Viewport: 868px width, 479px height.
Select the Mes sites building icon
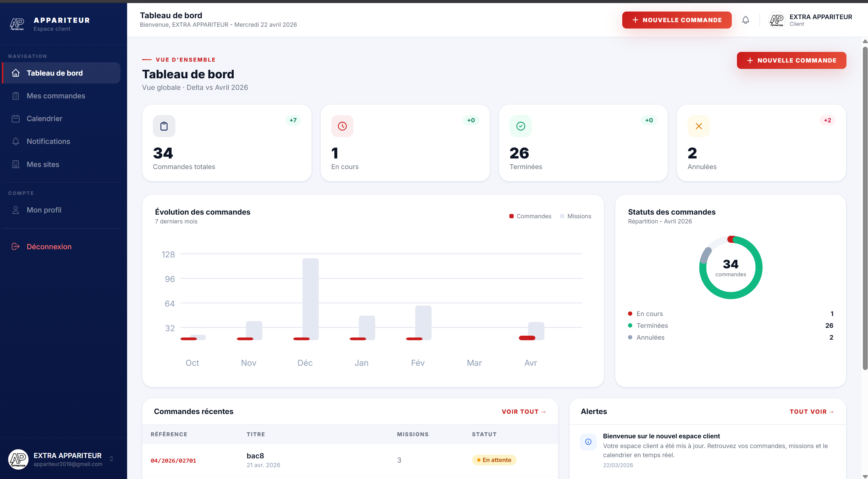click(16, 164)
